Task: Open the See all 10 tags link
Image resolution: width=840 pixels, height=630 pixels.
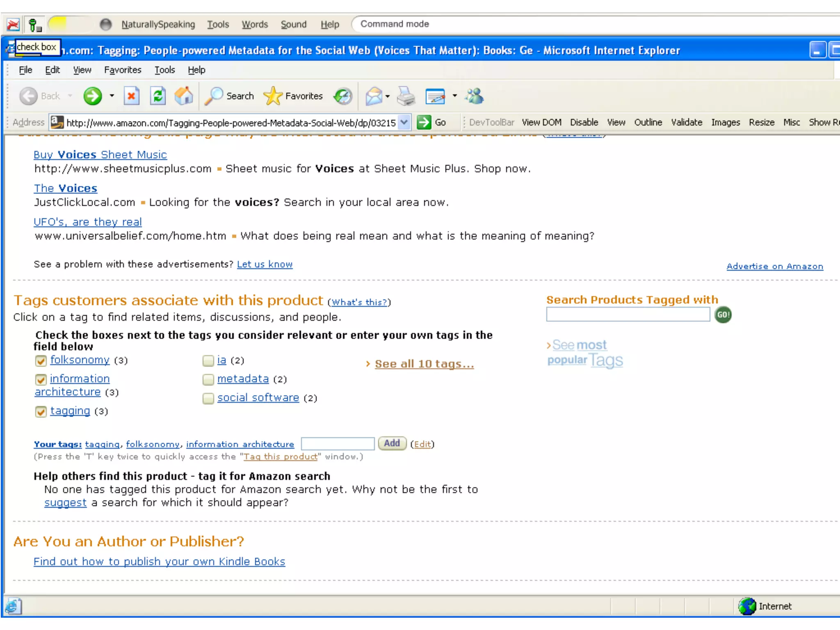Action: [x=424, y=364]
